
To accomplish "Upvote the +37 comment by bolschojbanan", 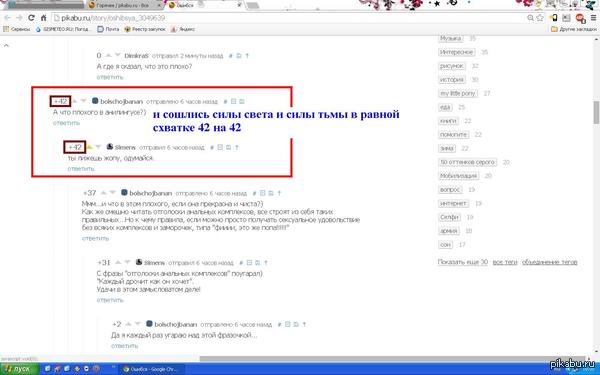I will [103, 193].
